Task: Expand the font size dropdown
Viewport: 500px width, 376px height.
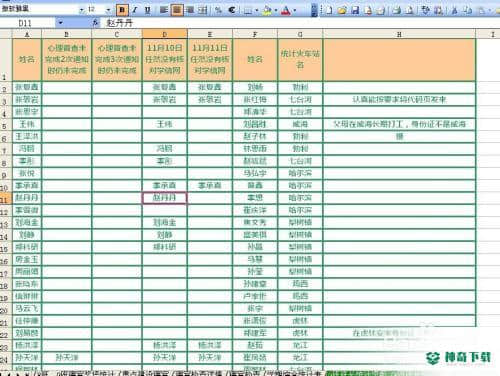Action: (x=108, y=10)
